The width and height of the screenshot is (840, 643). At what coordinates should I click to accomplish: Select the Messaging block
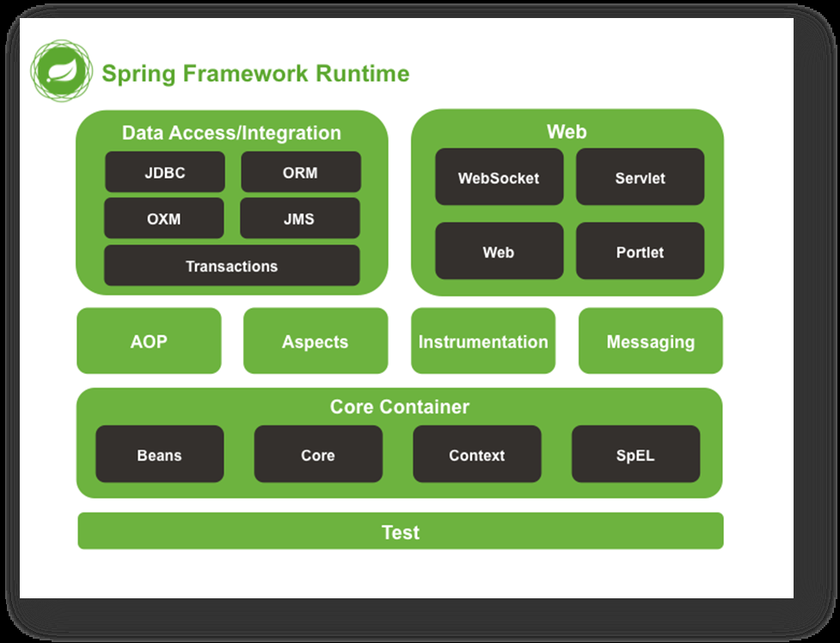(x=651, y=340)
